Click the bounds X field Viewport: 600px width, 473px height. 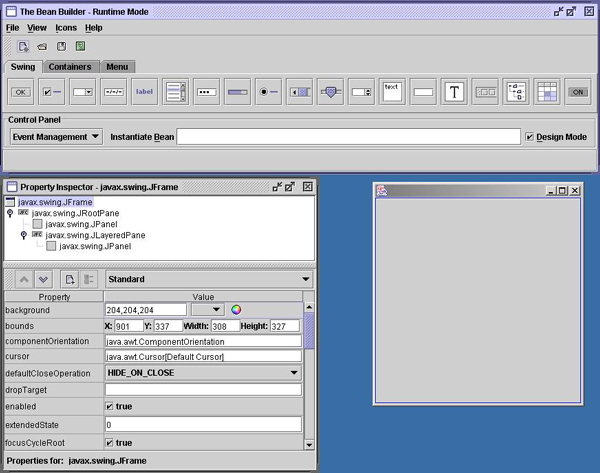click(129, 326)
